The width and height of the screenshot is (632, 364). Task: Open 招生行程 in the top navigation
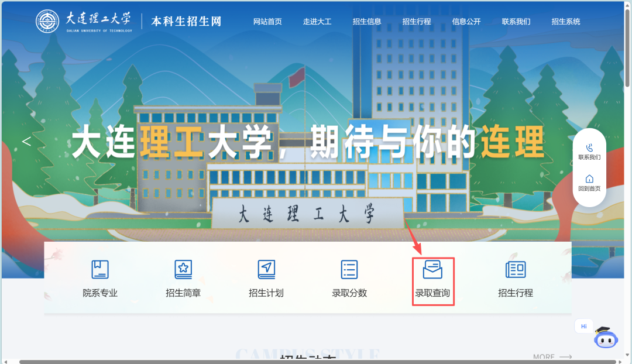(x=417, y=22)
